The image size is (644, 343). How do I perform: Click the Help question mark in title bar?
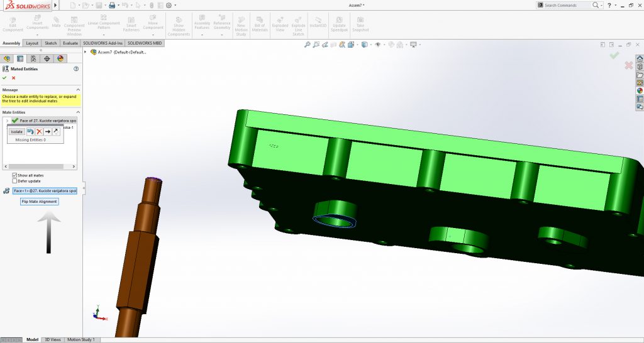[609, 5]
